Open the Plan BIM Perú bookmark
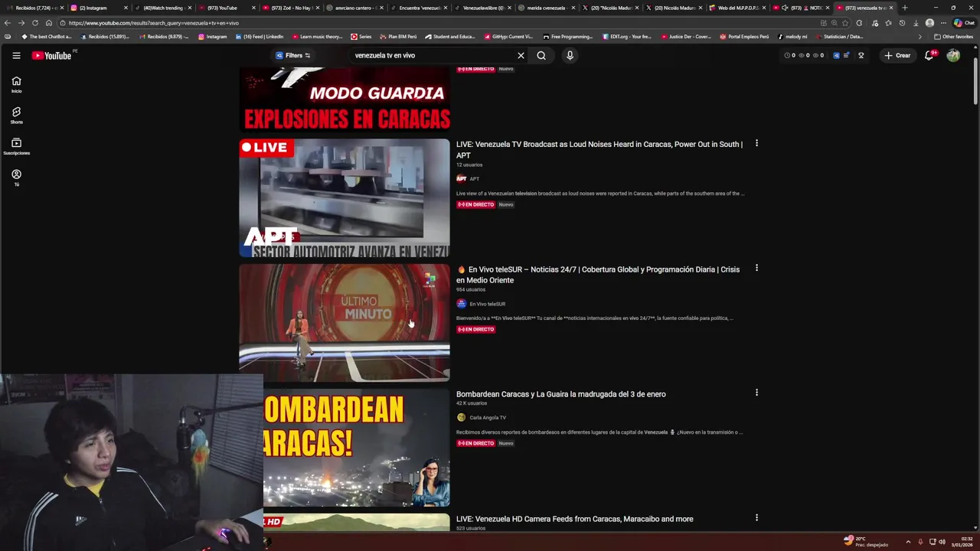 398,37
